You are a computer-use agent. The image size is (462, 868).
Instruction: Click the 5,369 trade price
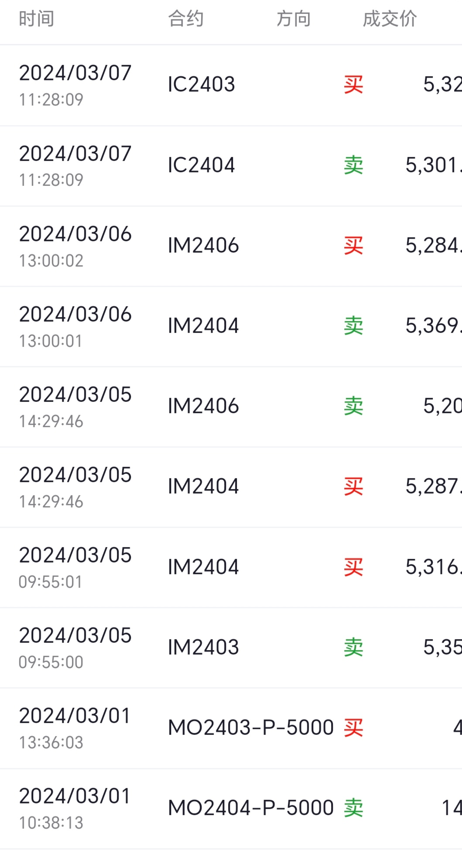(x=433, y=326)
